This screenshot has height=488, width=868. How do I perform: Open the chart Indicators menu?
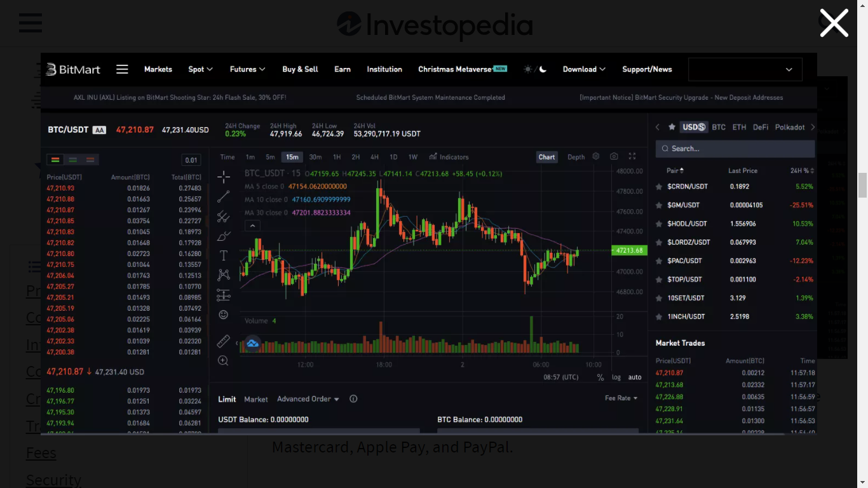(449, 157)
